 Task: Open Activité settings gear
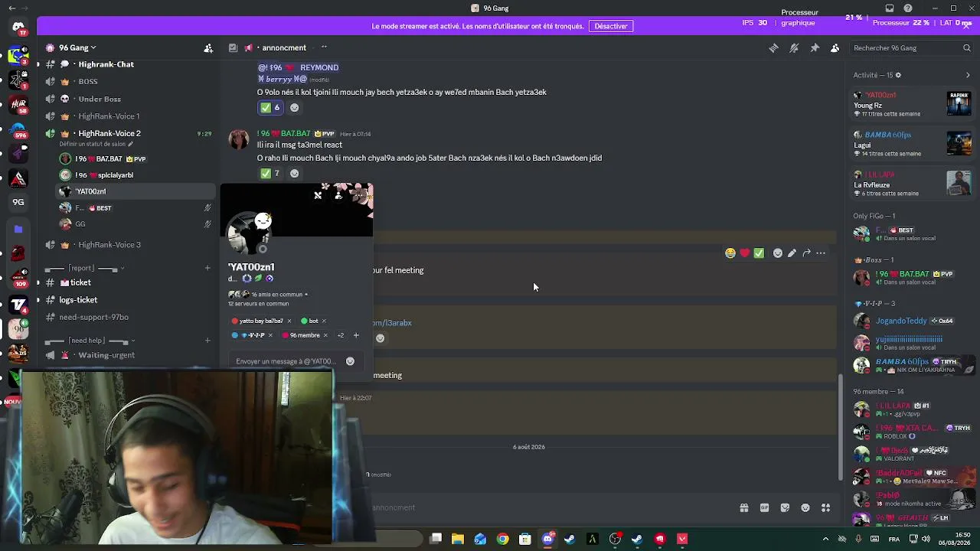pos(898,75)
